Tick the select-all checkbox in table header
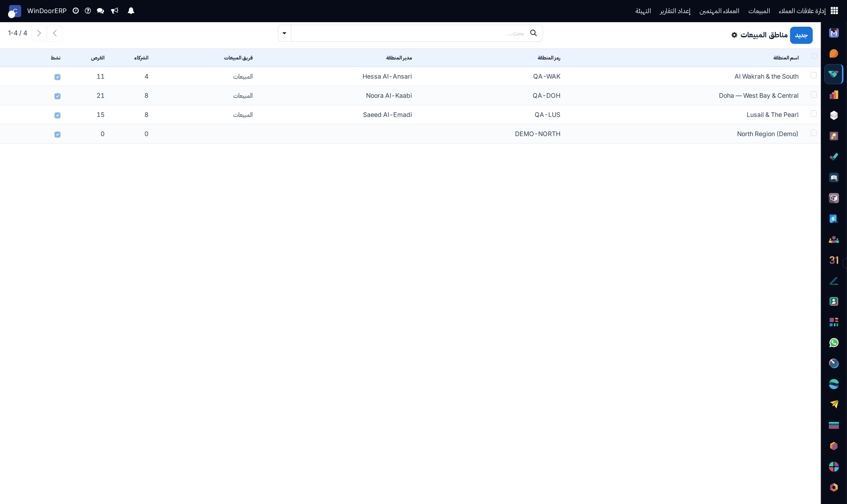This screenshot has width=847, height=504. 814,56
